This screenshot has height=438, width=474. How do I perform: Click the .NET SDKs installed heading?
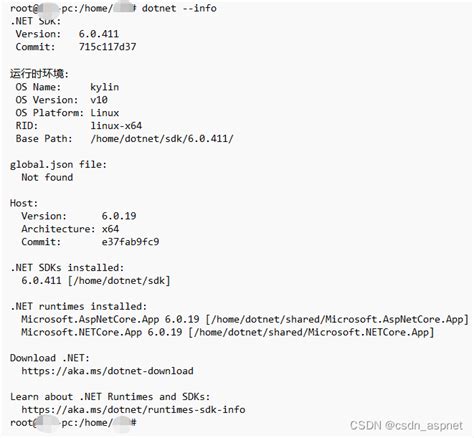(67, 268)
